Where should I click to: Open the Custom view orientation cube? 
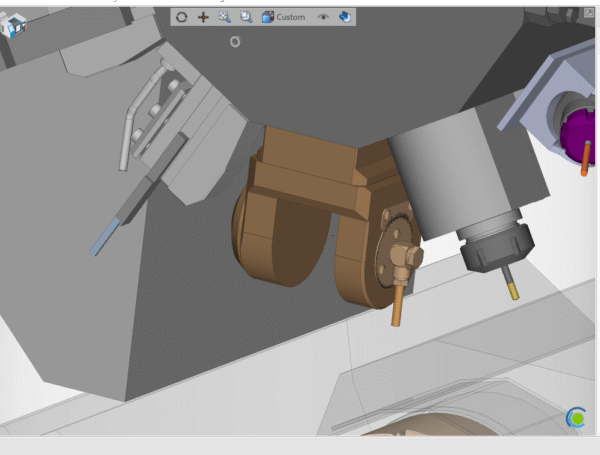[x=267, y=17]
